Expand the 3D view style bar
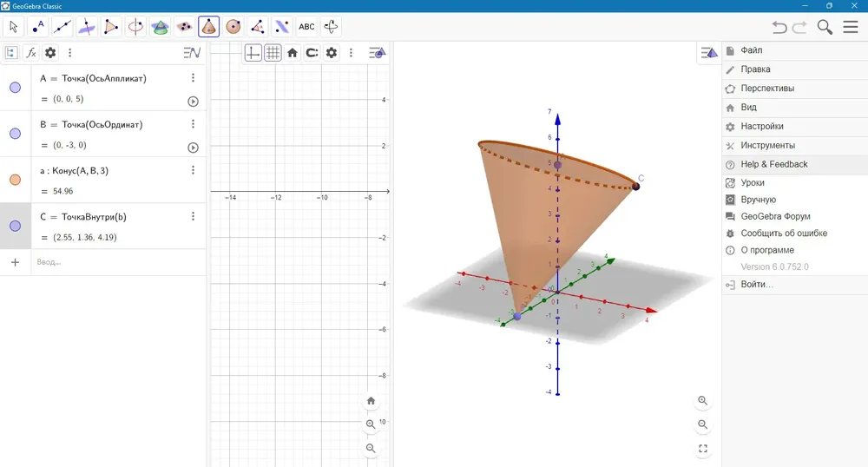 (709, 53)
